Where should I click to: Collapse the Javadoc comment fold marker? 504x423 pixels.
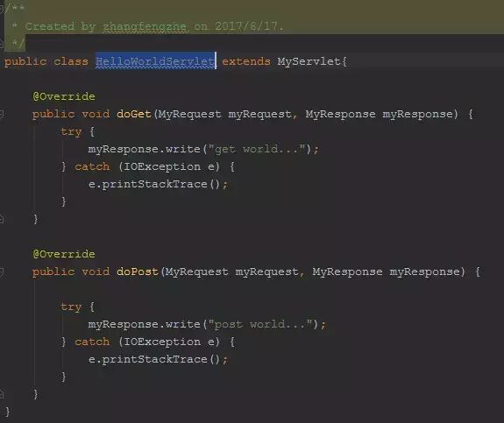pyautogui.click(x=1, y=9)
